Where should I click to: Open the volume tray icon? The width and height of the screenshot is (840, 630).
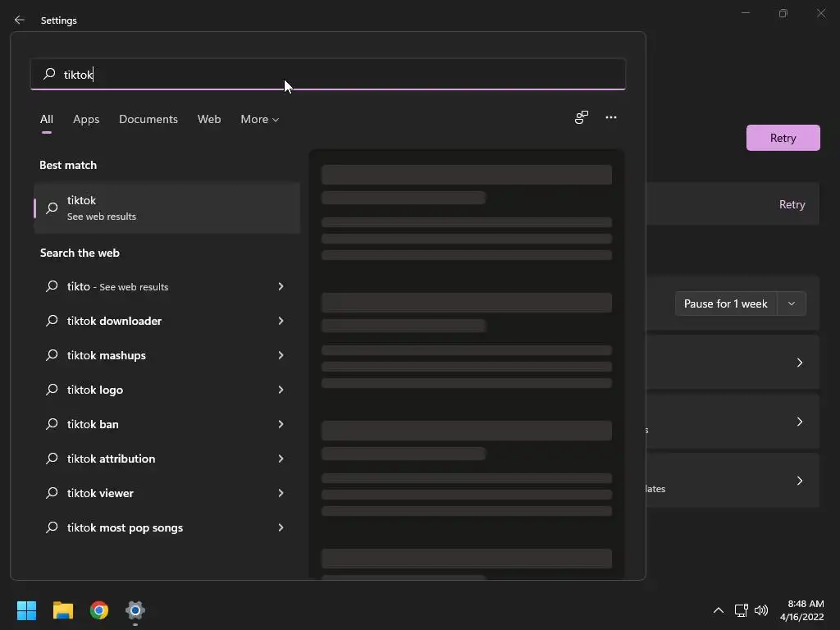click(760, 610)
